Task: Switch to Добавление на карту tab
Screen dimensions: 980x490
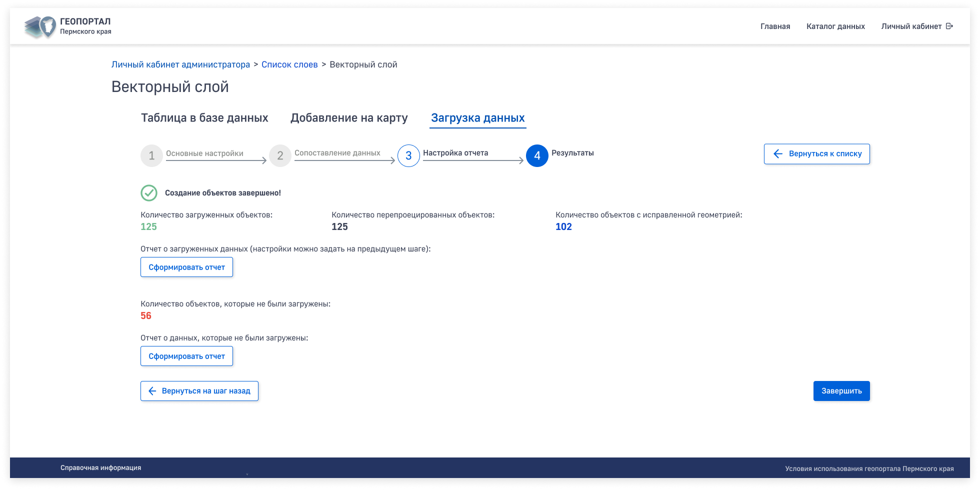Action: tap(349, 118)
